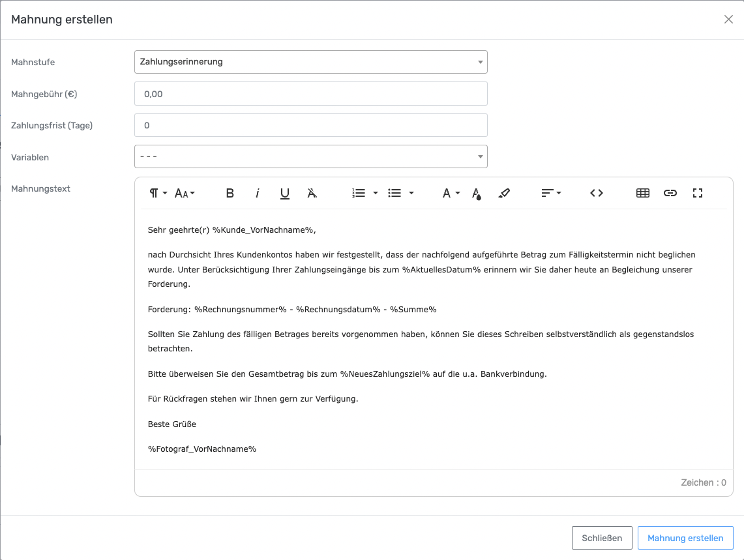This screenshot has width=744, height=560.
Task: Open the text alignment dropdown
Action: pos(551,193)
